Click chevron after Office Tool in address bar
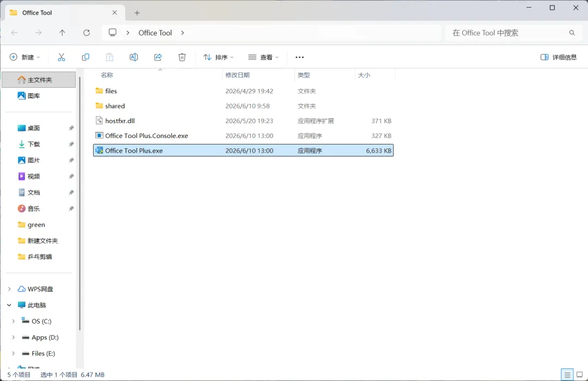This screenshot has height=381, width=588. tap(182, 33)
